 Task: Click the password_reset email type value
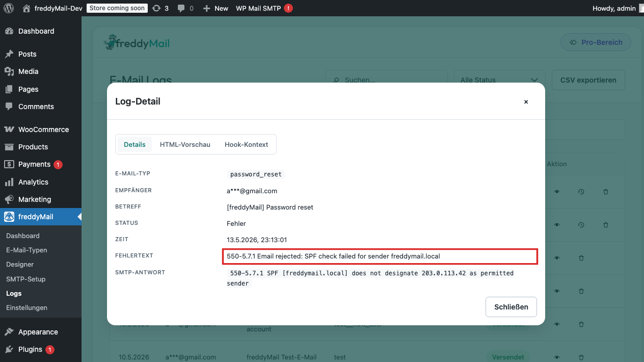pyautogui.click(x=256, y=174)
